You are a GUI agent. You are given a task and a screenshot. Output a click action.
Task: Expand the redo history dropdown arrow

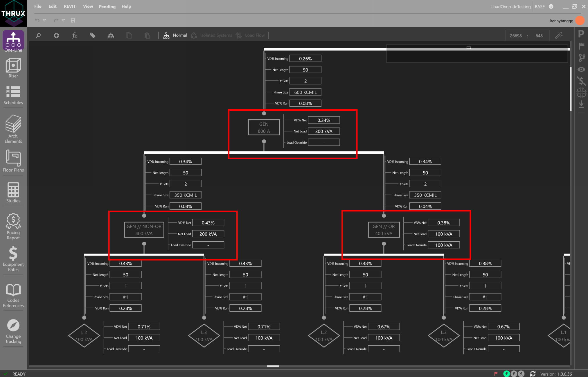click(x=63, y=20)
